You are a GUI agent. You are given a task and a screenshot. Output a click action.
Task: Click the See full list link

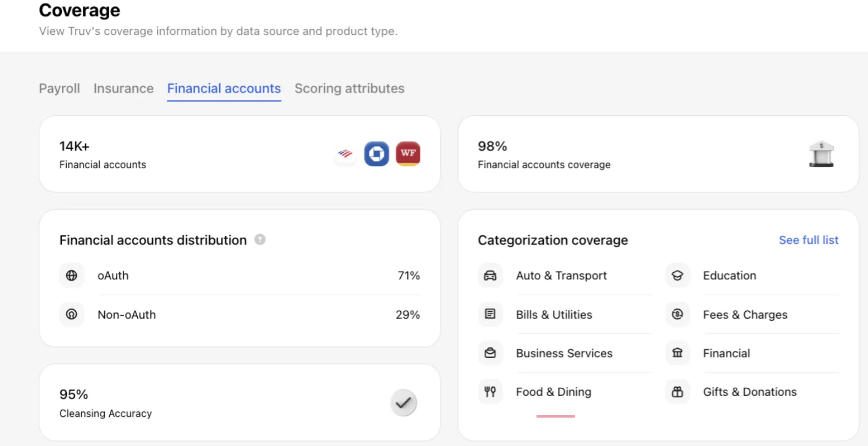[x=809, y=240]
